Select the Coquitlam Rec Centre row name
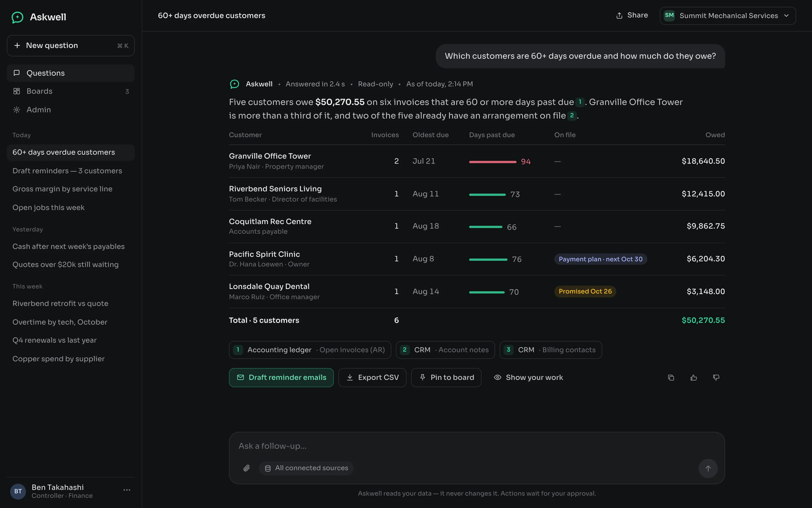The height and width of the screenshot is (508, 812). tap(270, 222)
